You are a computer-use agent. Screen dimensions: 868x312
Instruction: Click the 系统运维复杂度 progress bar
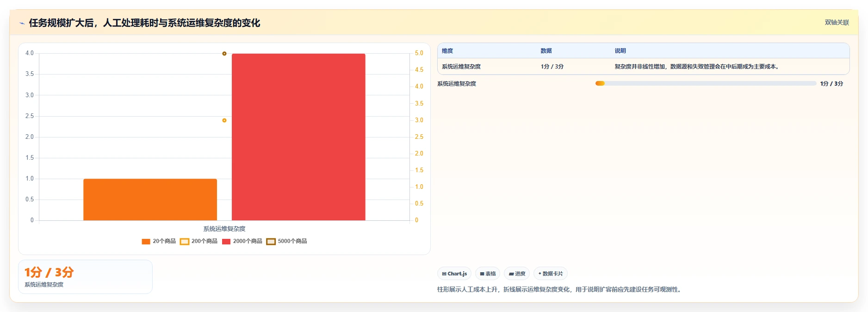pyautogui.click(x=706, y=83)
